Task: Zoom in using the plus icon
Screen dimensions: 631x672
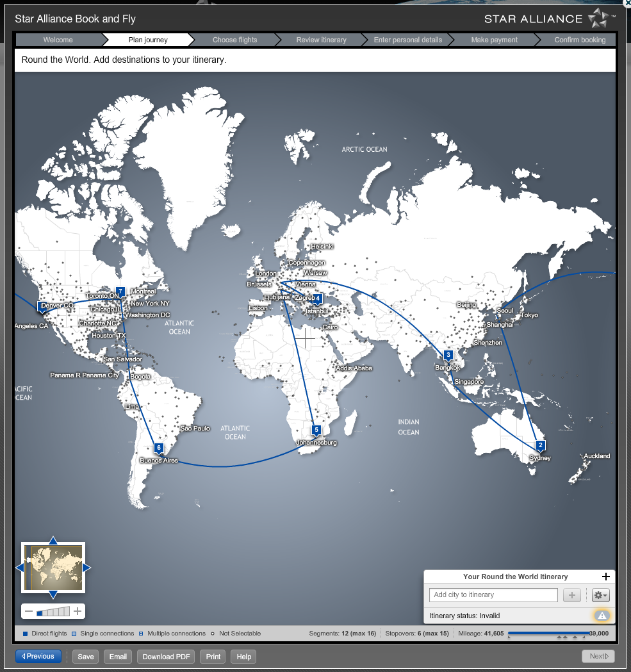Action: click(x=76, y=611)
